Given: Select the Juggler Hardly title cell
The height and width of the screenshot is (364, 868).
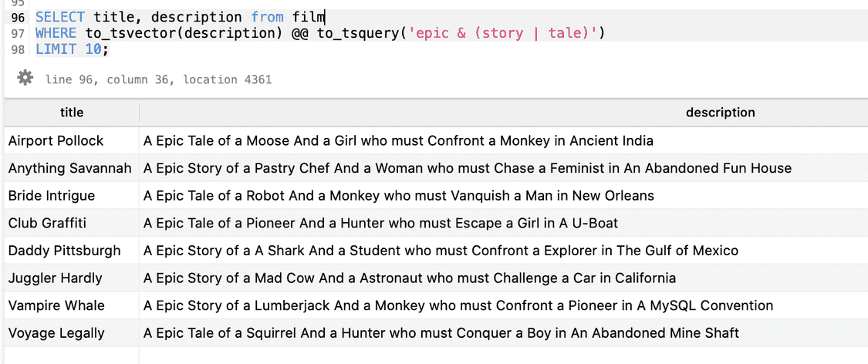Looking at the screenshot, I should click(x=55, y=278).
